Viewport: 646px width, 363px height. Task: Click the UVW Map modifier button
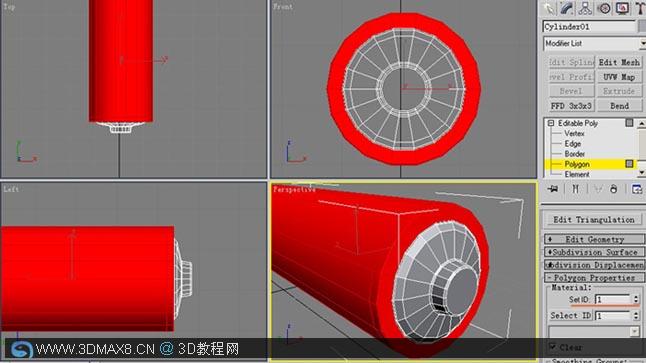tap(619, 77)
